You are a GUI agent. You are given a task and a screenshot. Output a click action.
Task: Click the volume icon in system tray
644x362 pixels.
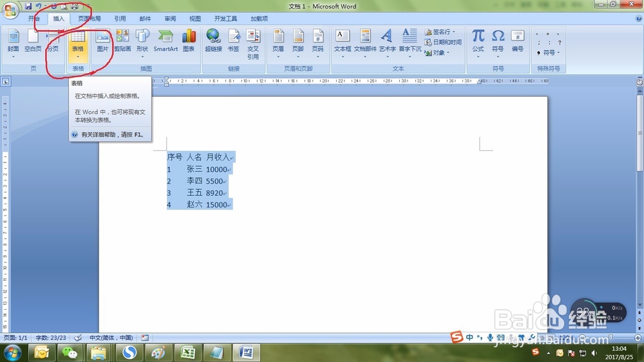tap(594, 353)
